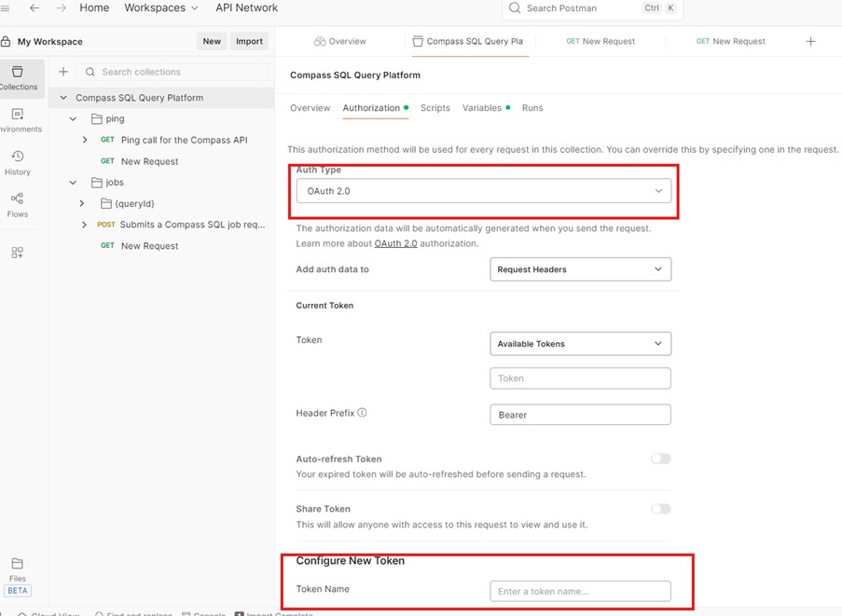
Task: Open the Flows sidebar icon
Action: click(18, 205)
